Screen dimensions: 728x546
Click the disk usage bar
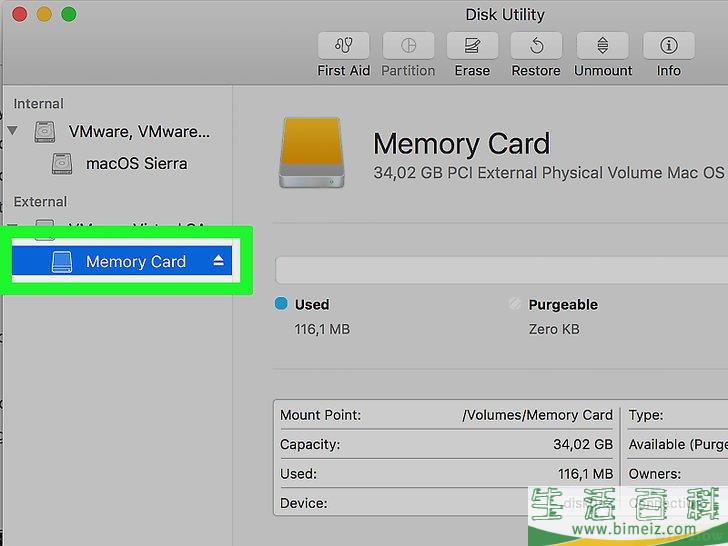[x=501, y=270]
